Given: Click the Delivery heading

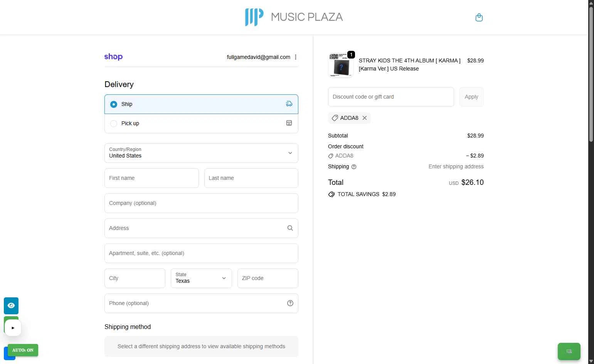Looking at the screenshot, I should tap(119, 84).
